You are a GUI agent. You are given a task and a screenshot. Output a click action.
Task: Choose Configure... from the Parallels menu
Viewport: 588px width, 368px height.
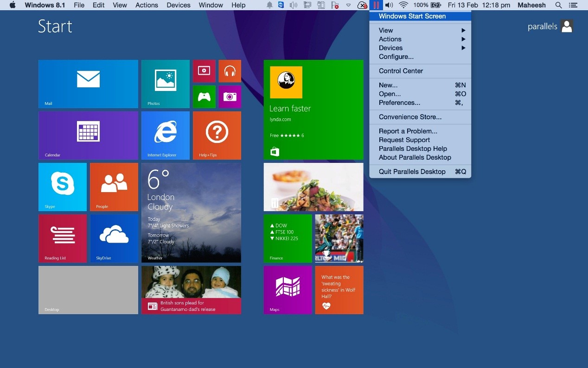[420, 57]
